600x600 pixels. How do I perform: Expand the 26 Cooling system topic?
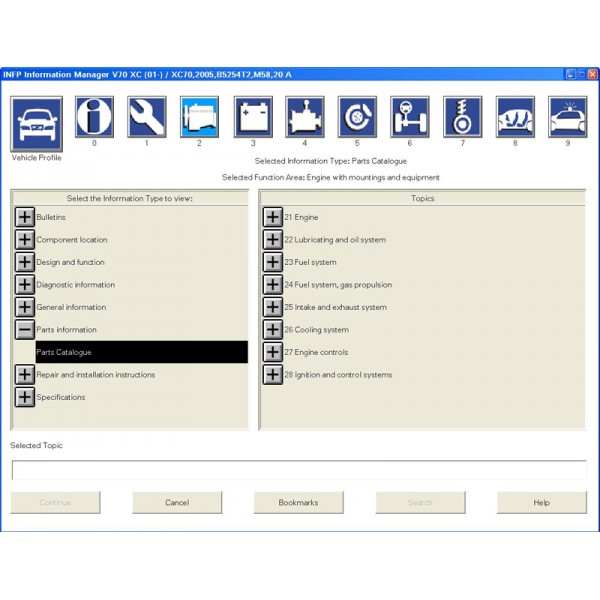pyautogui.click(x=272, y=330)
